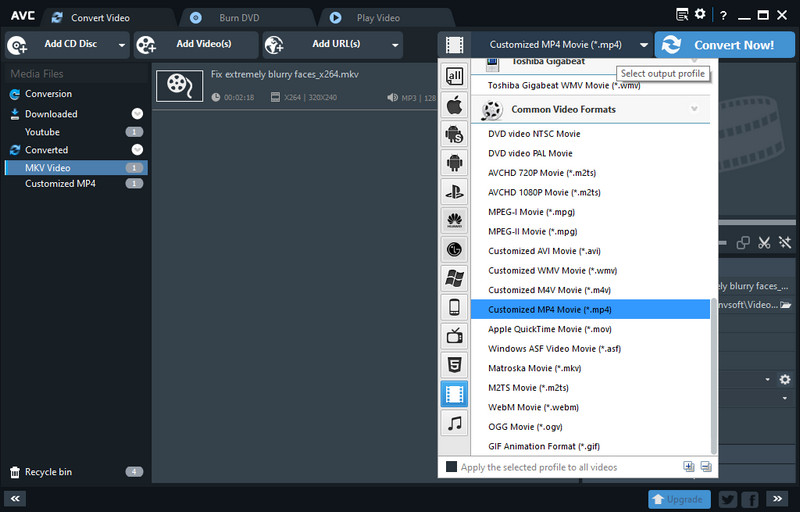The height and width of the screenshot is (512, 800).
Task: Click the Add Video(s) button
Action: click(x=196, y=45)
